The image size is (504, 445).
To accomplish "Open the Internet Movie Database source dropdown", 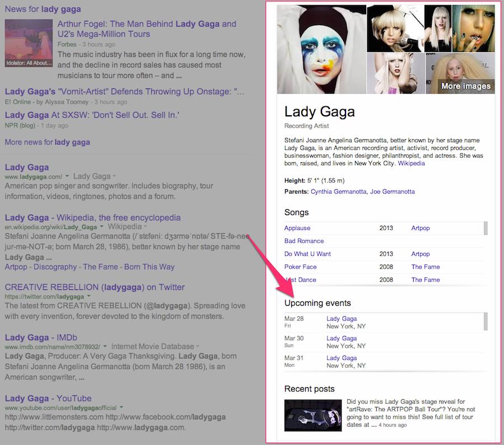I will tap(199, 347).
